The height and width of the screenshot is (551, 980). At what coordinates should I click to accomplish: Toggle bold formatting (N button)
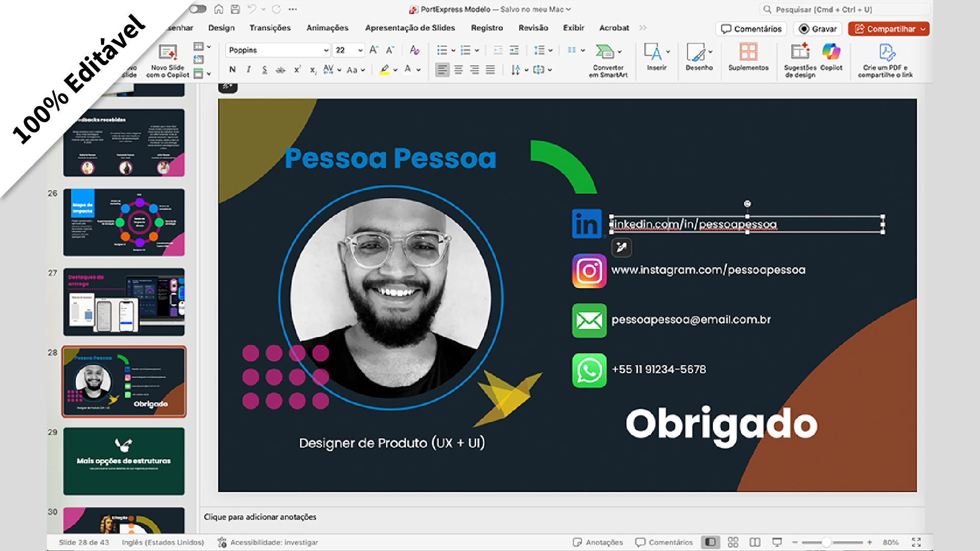233,70
